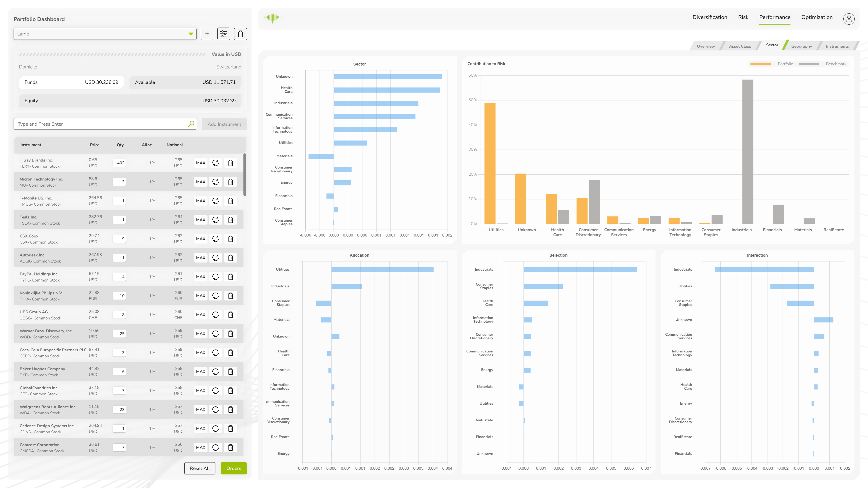This screenshot has width=868, height=488.
Task: Delete the Tilray Brands Inc. instrument
Action: pos(231,163)
